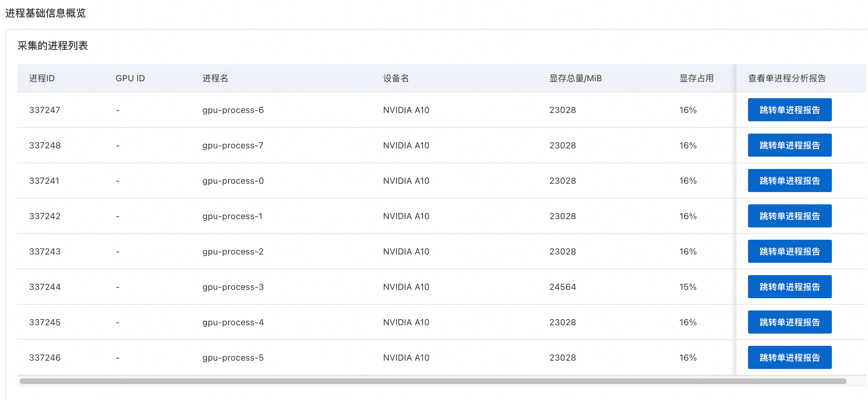Select process ID cell 337247
The image size is (868, 400).
pyautogui.click(x=45, y=110)
